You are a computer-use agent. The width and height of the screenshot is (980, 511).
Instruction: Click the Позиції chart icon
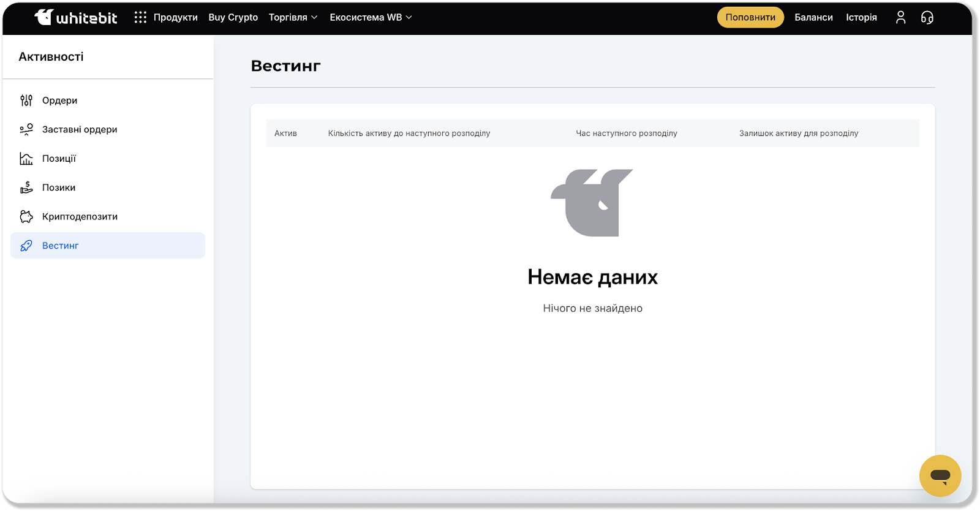tap(26, 159)
